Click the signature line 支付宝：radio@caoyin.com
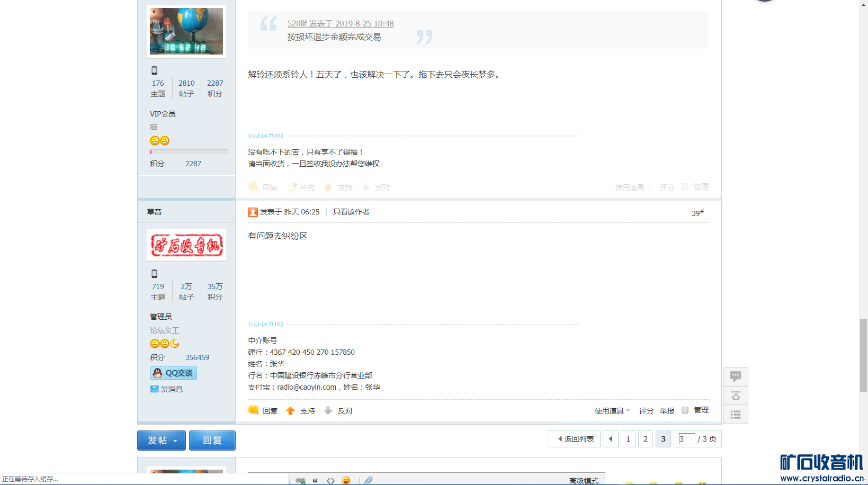This screenshot has width=868, height=485. point(314,387)
